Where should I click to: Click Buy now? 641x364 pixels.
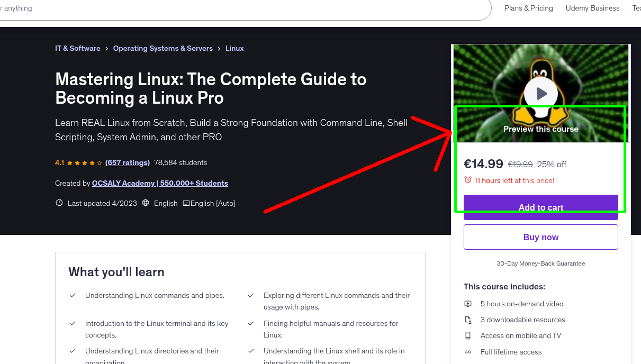point(540,236)
